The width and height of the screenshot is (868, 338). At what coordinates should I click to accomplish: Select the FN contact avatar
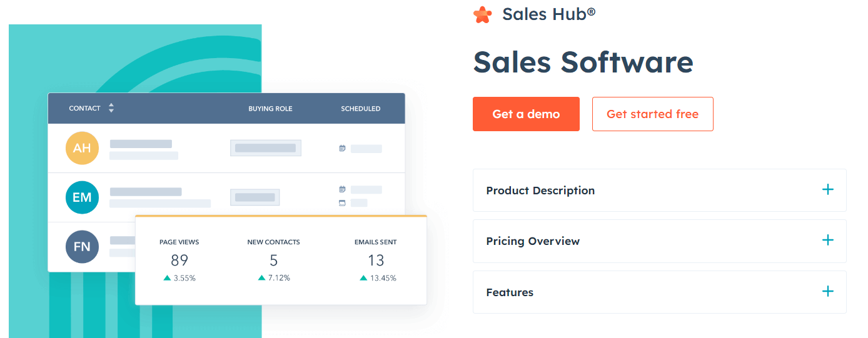point(82,246)
